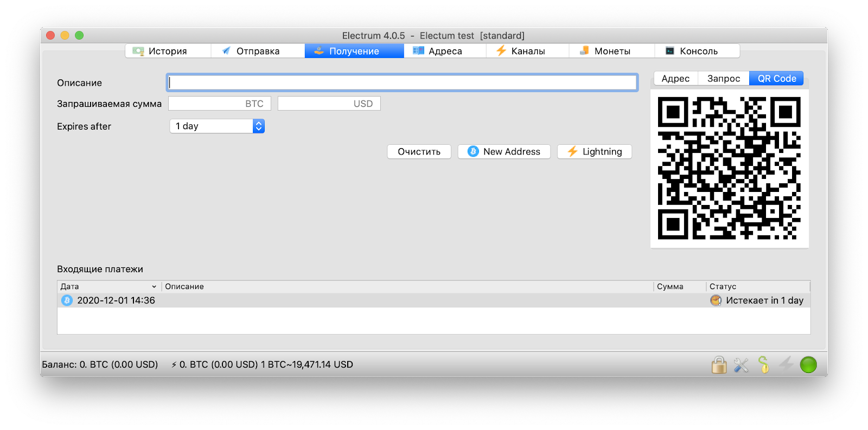Click the seed icon in status bar
The image size is (868, 430).
763,365
